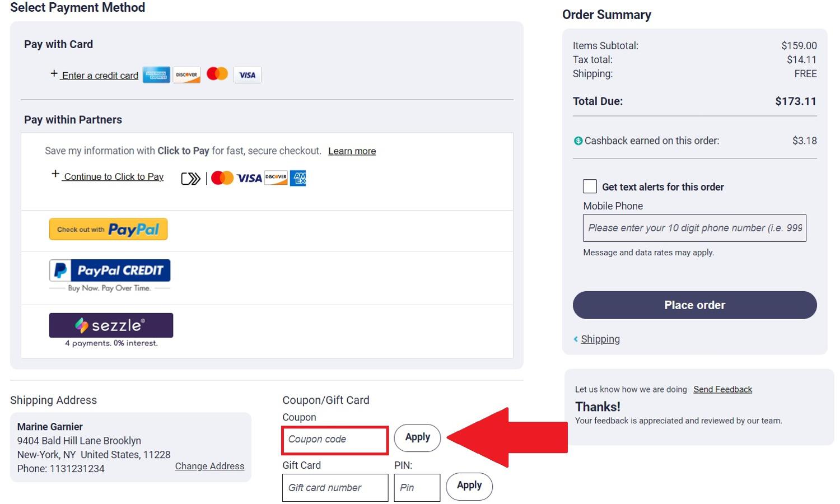Choose PayPal Credit payment
The width and height of the screenshot is (840, 504).
tap(110, 271)
